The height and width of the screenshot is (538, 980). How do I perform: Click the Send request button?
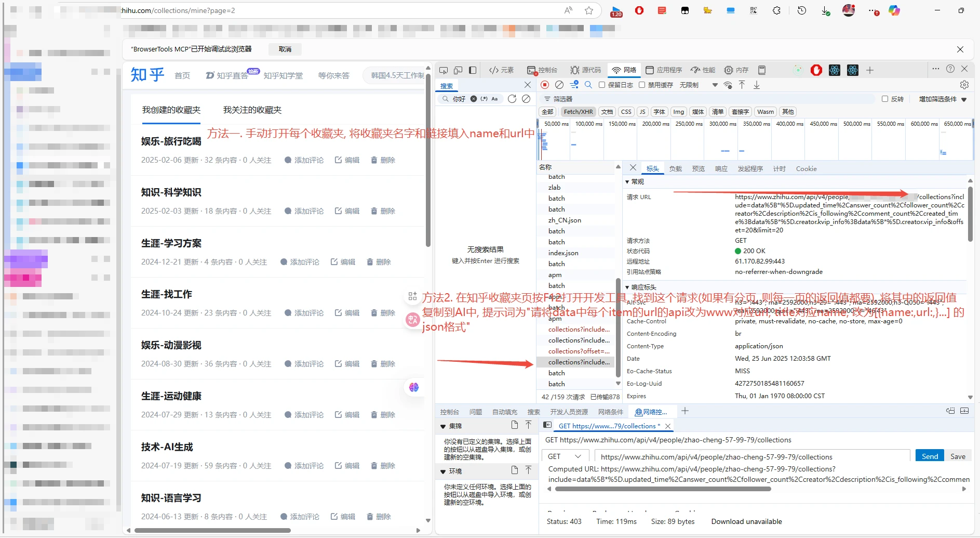[930, 456]
